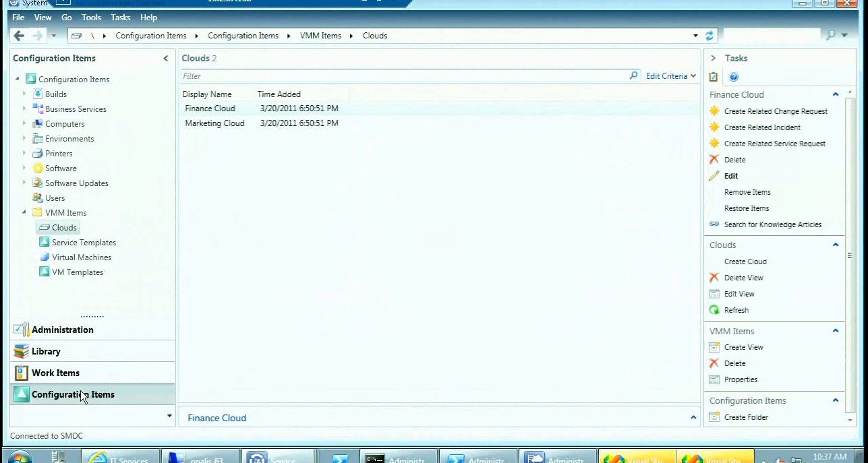
Task: Click the Delete View X icon
Action: tap(714, 278)
